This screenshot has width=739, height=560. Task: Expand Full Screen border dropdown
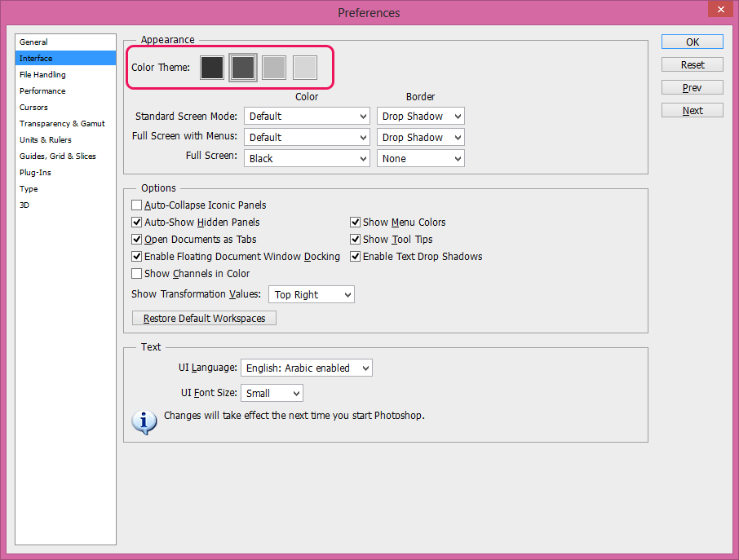coord(420,158)
